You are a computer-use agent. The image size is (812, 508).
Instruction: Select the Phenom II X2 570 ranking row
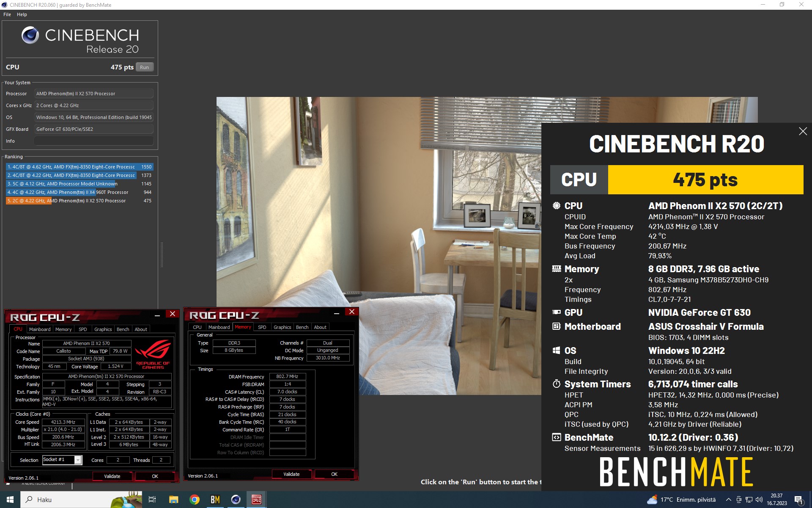[80, 201]
